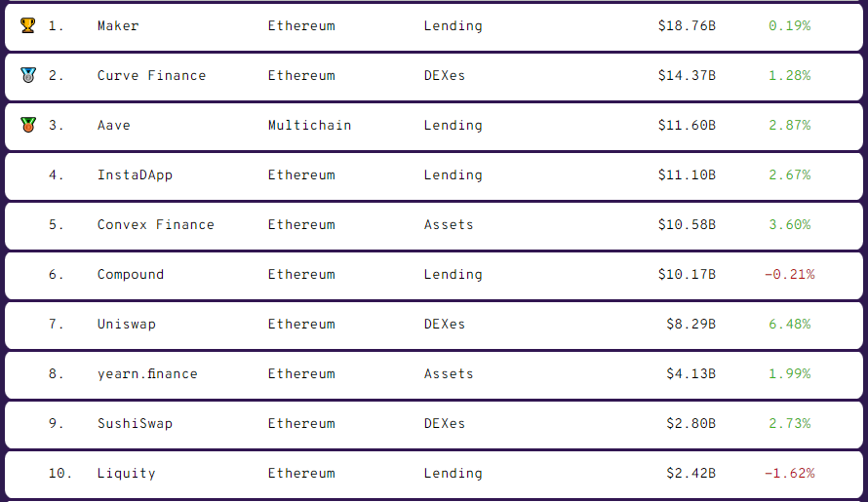This screenshot has height=502, width=868.
Task: Click the gold trophy icon beside Maker
Action: coord(27,25)
